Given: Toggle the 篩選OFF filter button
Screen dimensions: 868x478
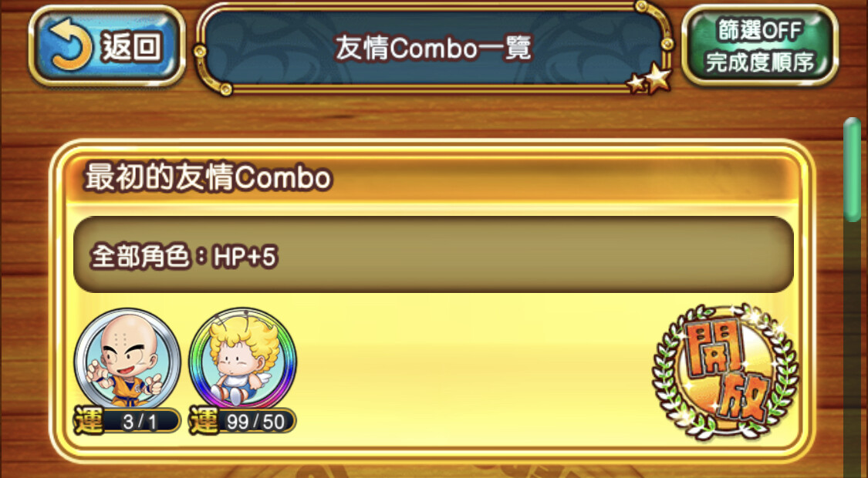Looking at the screenshot, I should coord(759,30).
